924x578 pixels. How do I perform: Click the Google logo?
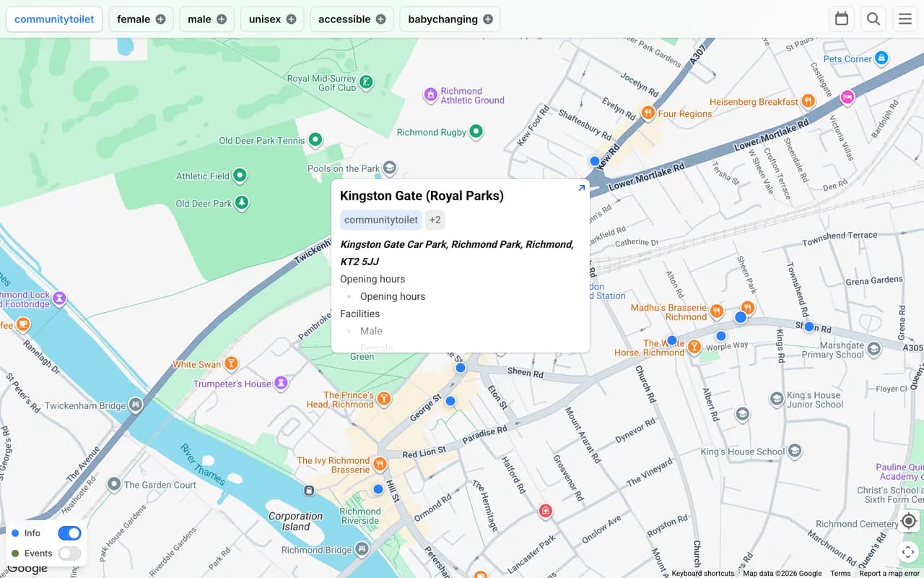[27, 569]
